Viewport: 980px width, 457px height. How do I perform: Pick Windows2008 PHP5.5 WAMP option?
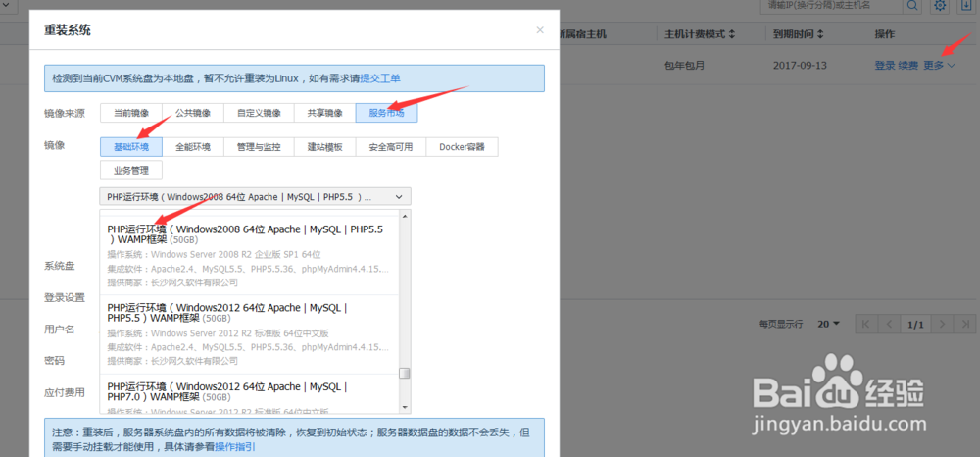coord(249,258)
